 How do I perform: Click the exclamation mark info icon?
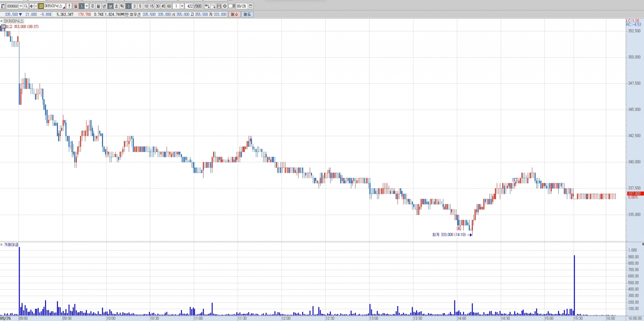69,6
